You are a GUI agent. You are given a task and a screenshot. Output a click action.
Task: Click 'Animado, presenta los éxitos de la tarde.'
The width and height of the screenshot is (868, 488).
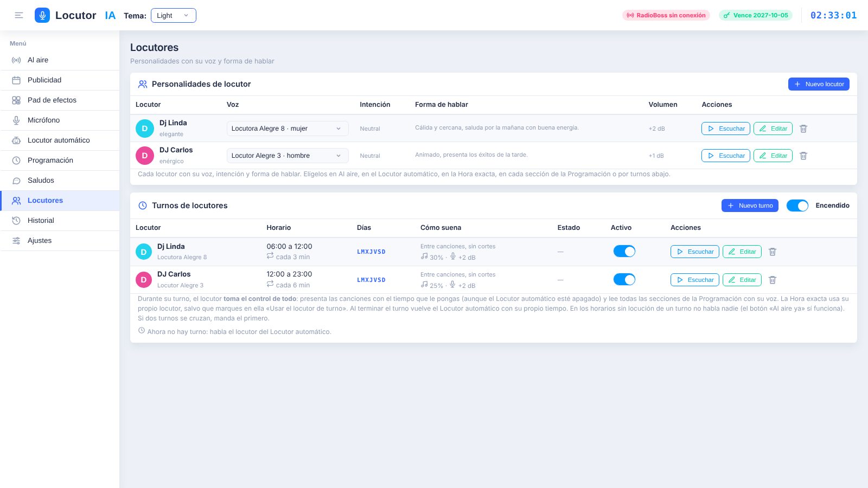471,155
